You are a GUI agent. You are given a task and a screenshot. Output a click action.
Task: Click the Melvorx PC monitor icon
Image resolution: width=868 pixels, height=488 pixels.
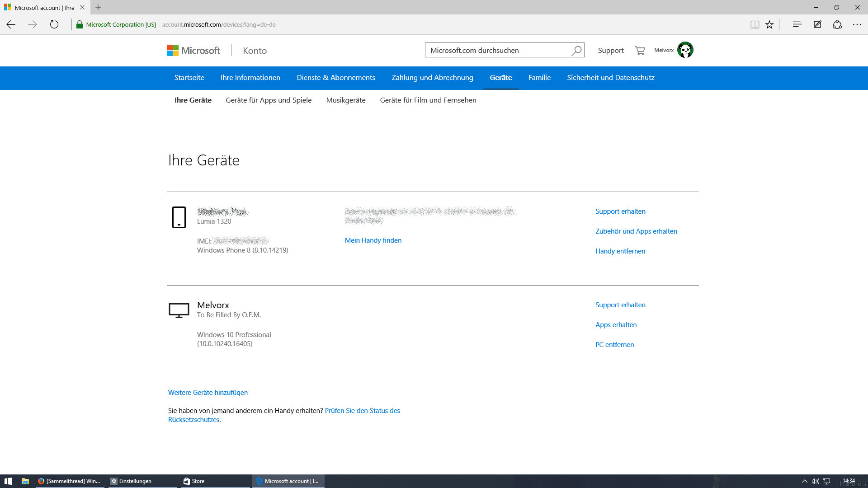click(x=179, y=310)
